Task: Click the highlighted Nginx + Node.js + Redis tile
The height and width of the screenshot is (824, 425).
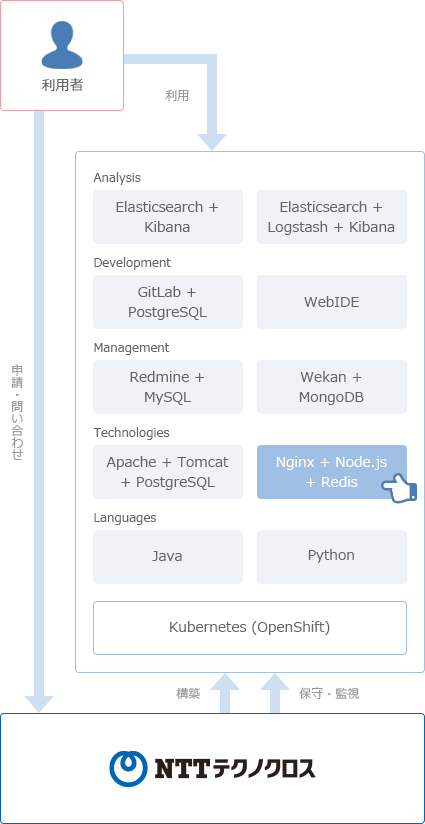Action: pyautogui.click(x=332, y=472)
